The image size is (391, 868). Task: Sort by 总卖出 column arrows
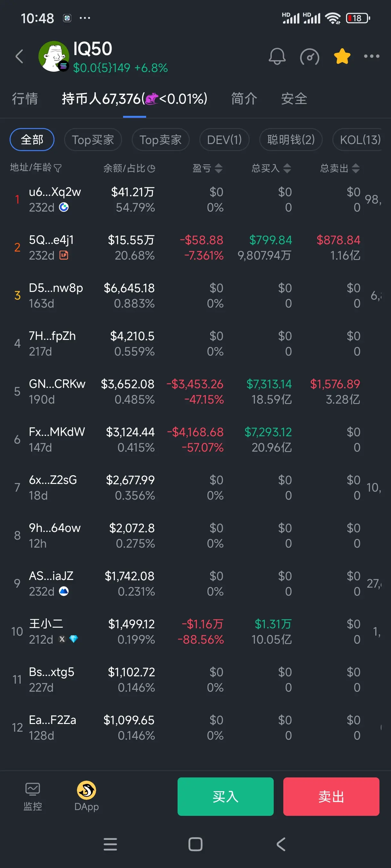click(355, 168)
